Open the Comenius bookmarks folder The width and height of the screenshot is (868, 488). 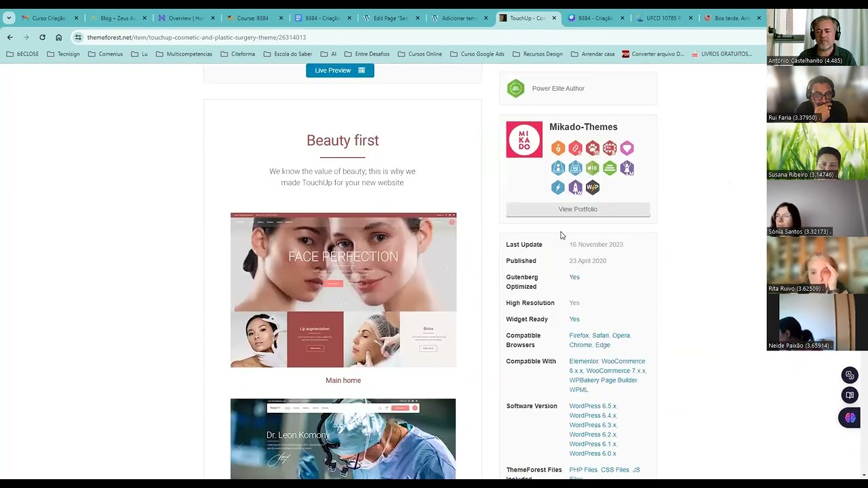pyautogui.click(x=105, y=54)
